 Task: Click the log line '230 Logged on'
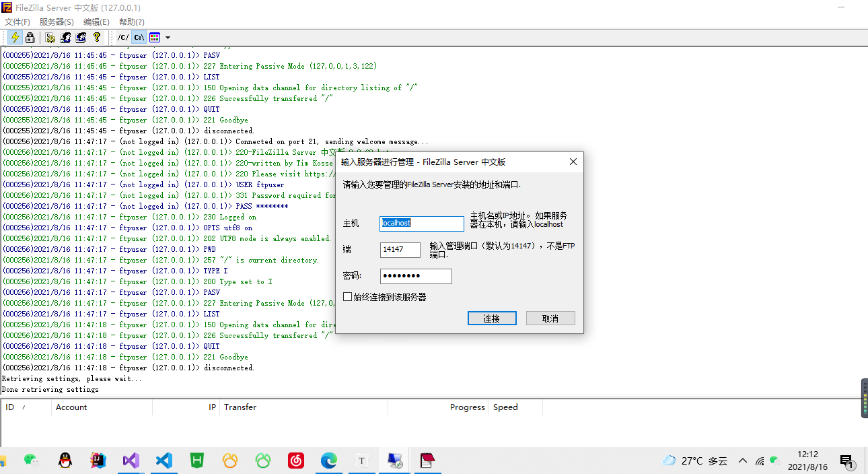129,217
